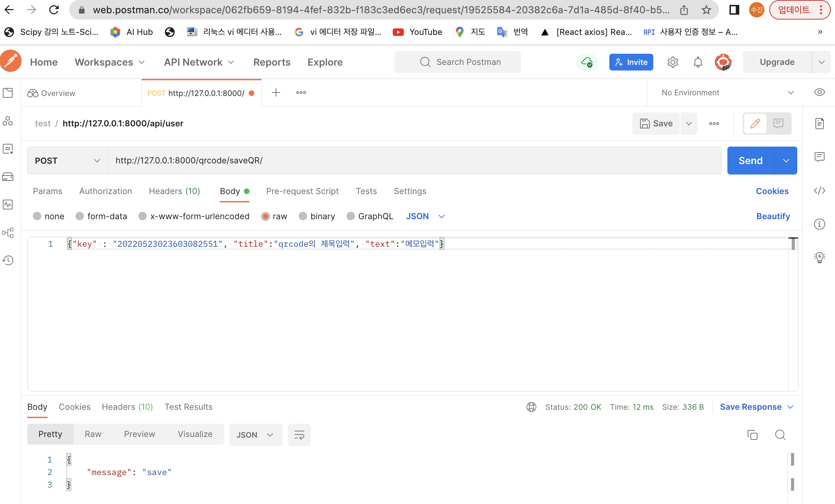Viewport: 835px width, 504px height.
Task: Open the code snippet panel icon
Action: [819, 191]
